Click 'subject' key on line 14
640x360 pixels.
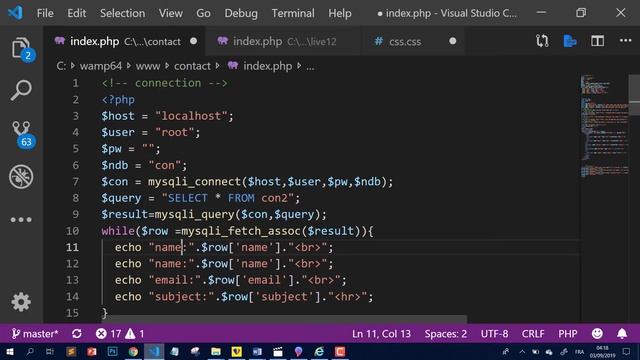[284, 296]
